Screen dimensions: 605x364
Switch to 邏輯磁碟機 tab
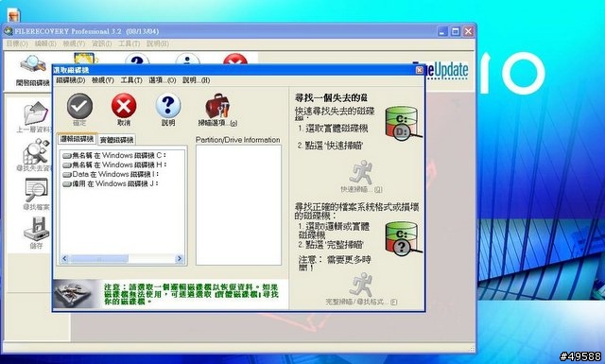tap(77, 139)
